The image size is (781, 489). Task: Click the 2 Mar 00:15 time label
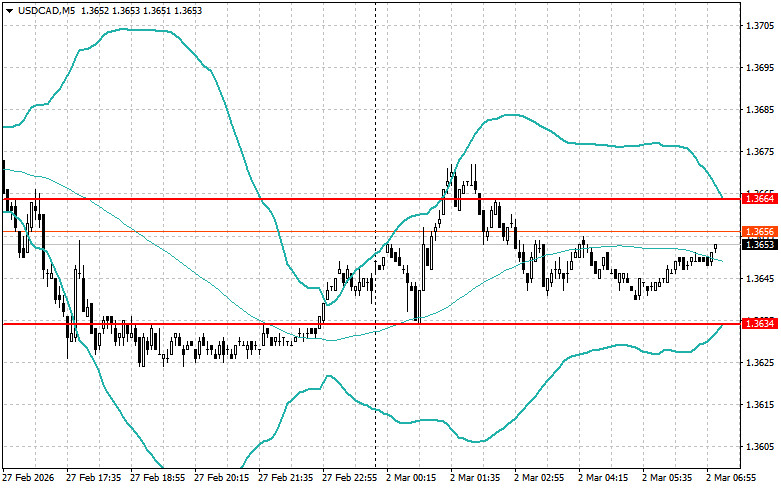point(411,478)
